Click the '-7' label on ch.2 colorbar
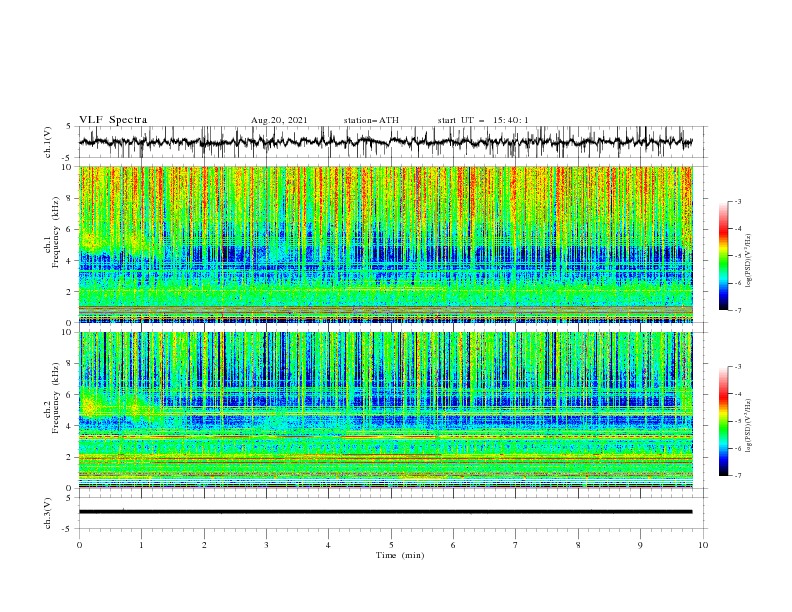 [737, 476]
